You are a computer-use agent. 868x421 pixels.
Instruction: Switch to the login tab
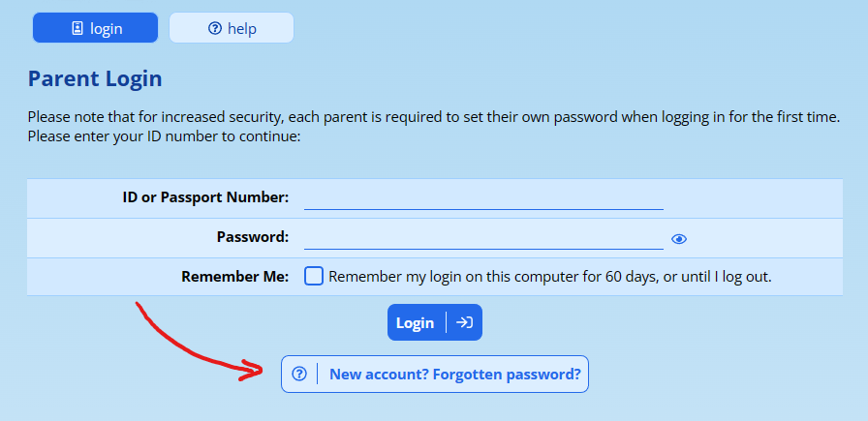[95, 28]
